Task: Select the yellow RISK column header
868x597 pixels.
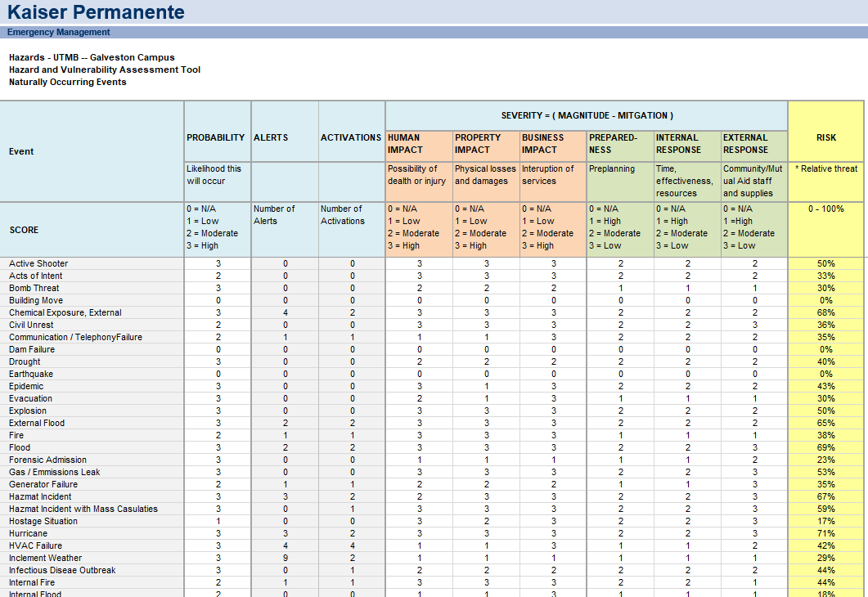Action: pyautogui.click(x=826, y=137)
